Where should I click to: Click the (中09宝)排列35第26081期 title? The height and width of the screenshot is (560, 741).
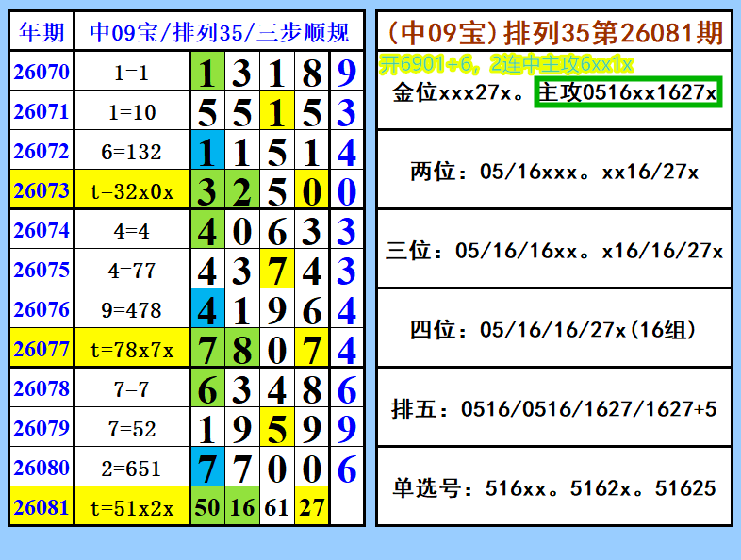(554, 33)
